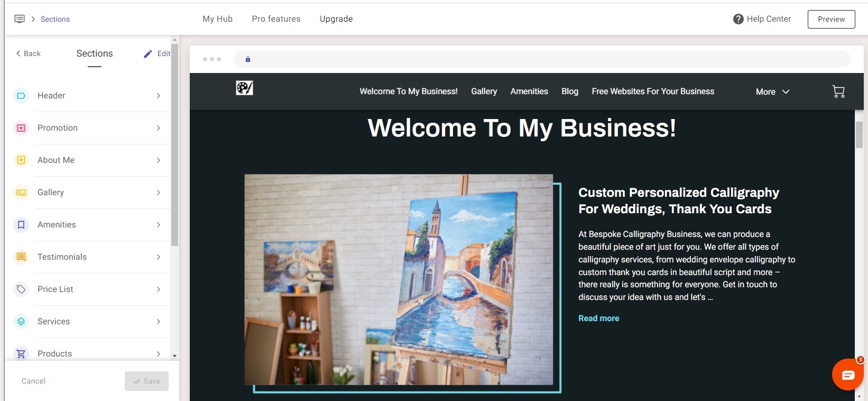The height and width of the screenshot is (401, 868).
Task: Open the shopping cart in site preview
Action: (x=838, y=92)
